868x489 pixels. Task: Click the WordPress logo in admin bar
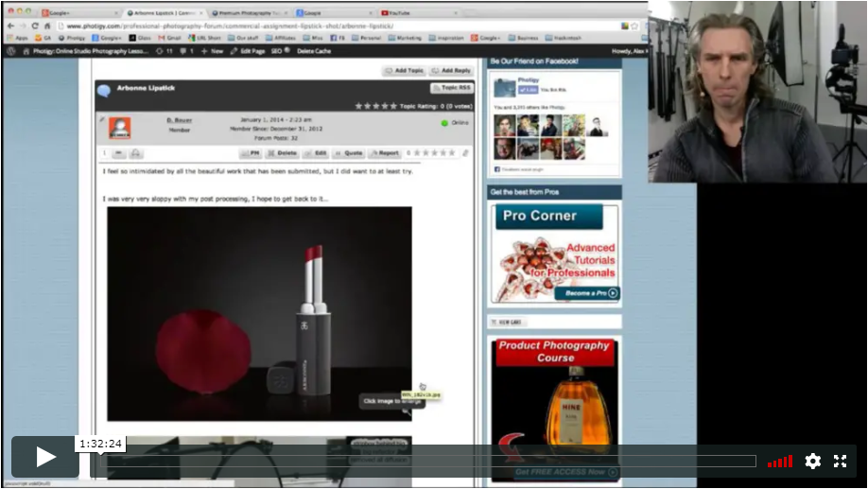coord(11,51)
